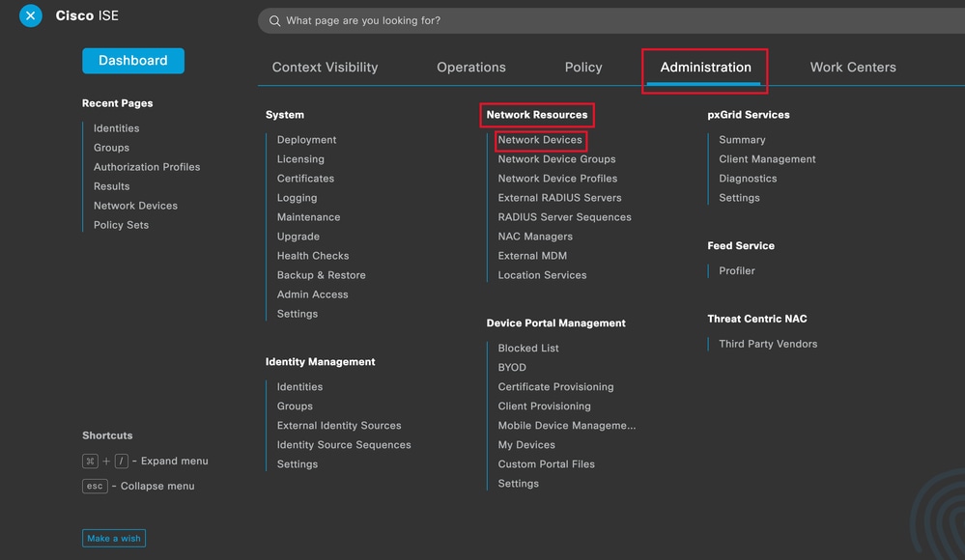
Task: Select Upgrade under System
Action: click(x=298, y=237)
